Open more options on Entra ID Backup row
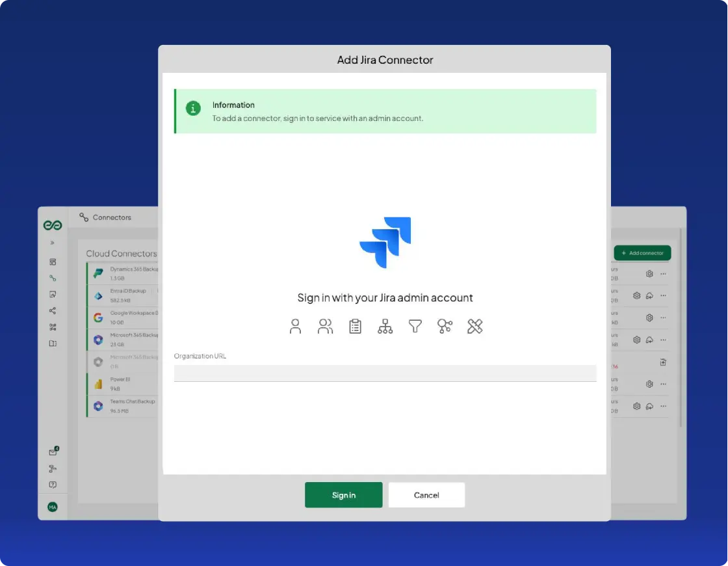Image resolution: width=728 pixels, height=566 pixels. [x=663, y=295]
